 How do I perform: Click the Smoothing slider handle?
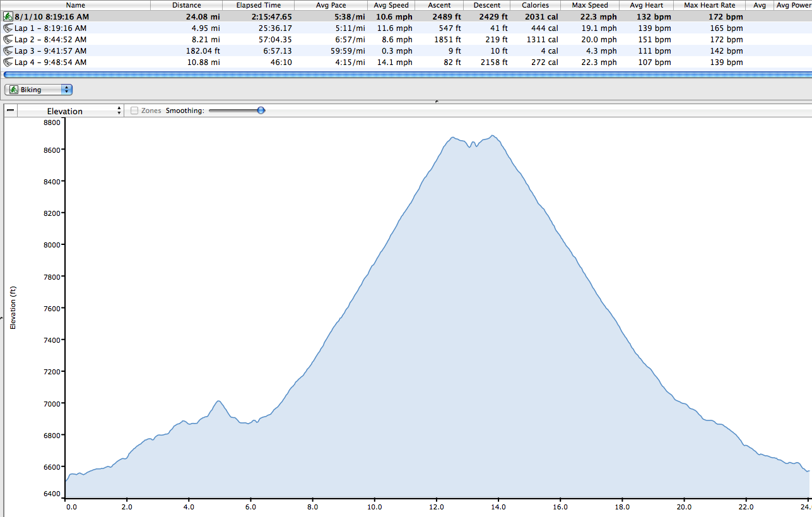pyautogui.click(x=261, y=110)
